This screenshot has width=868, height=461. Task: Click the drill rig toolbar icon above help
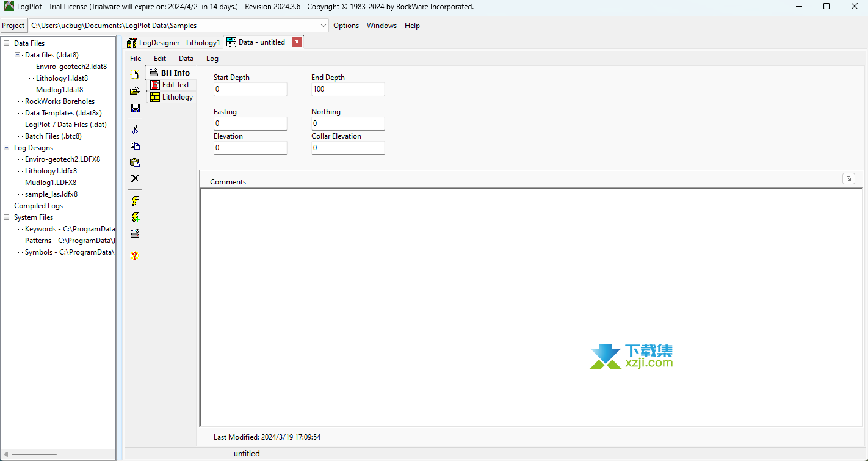[x=135, y=233]
